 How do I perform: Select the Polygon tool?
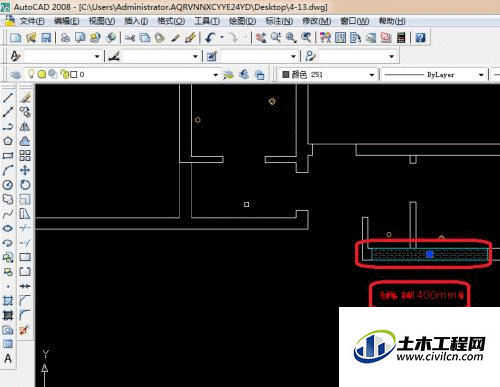tap(8, 141)
